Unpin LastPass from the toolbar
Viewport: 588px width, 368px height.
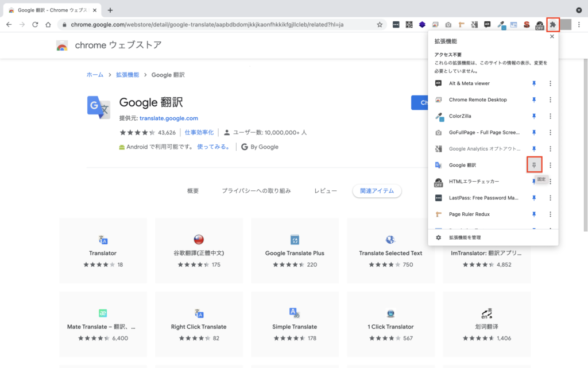click(534, 198)
